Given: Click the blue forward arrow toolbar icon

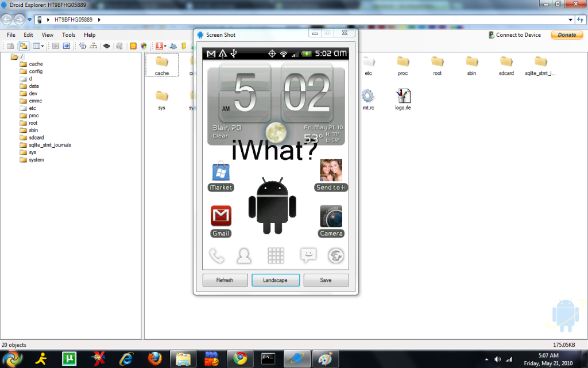Looking at the screenshot, I should coord(67,46).
